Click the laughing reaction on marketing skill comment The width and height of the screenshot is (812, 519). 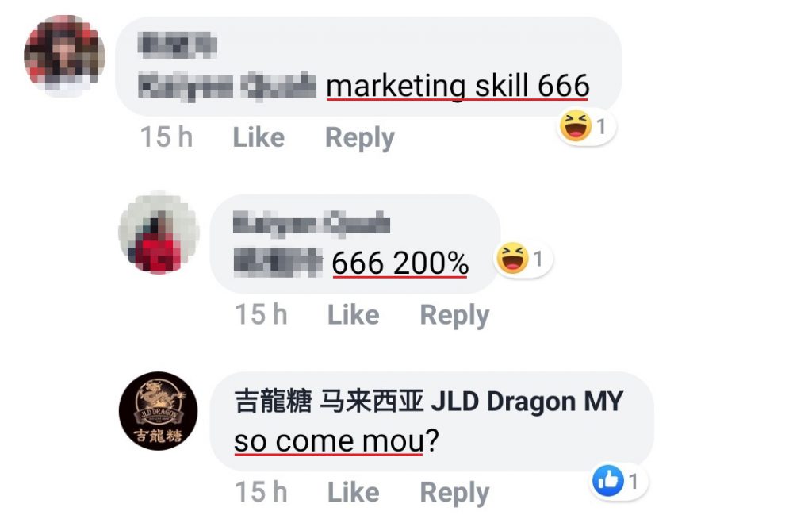(x=576, y=125)
